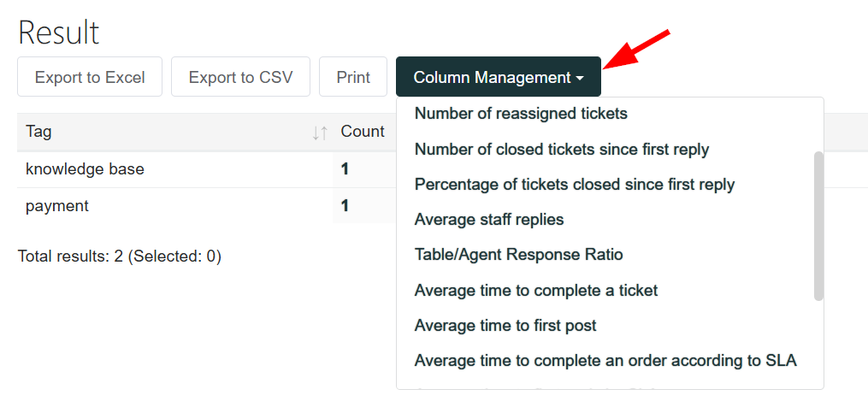This screenshot has height=413, width=868.
Task: Select the payment tag row
Action: tap(57, 206)
